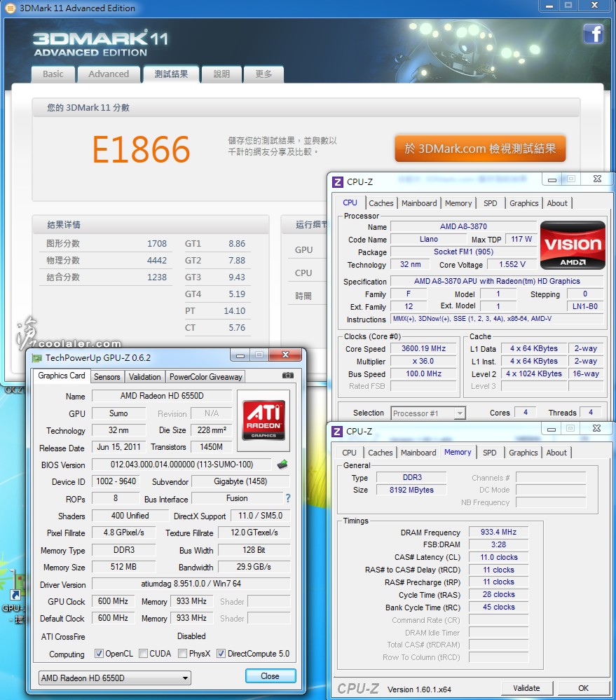Image resolution: width=616 pixels, height=700 pixels.
Task: Click the Level 2 cache value 4 x 1024 KBytes
Action: [x=534, y=373]
